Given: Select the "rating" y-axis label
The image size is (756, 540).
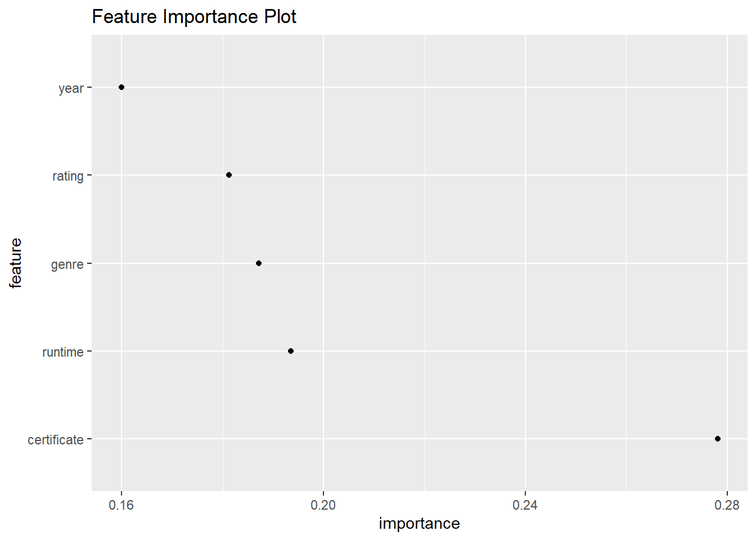Looking at the screenshot, I should coord(67,176).
